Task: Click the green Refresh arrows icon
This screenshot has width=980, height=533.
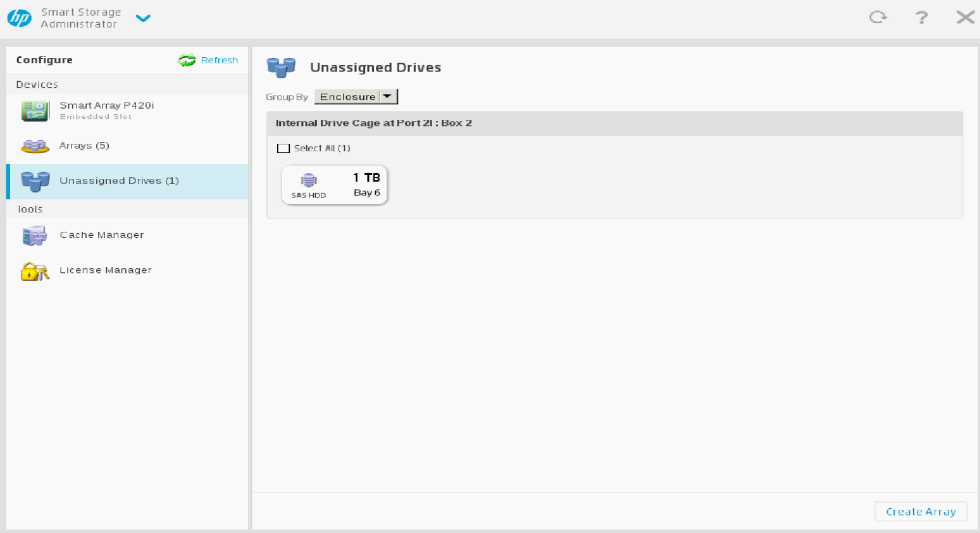Action: 187,60
